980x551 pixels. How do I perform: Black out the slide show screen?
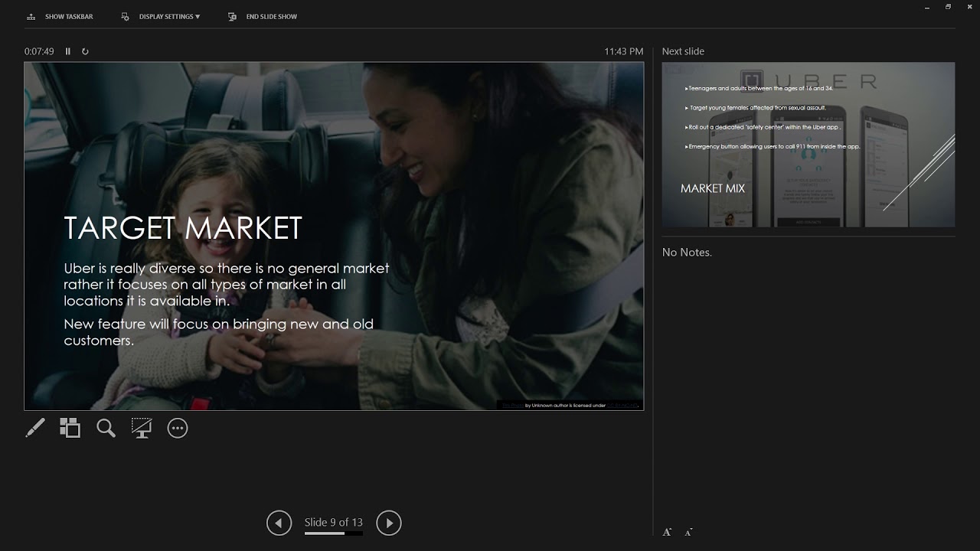point(141,428)
